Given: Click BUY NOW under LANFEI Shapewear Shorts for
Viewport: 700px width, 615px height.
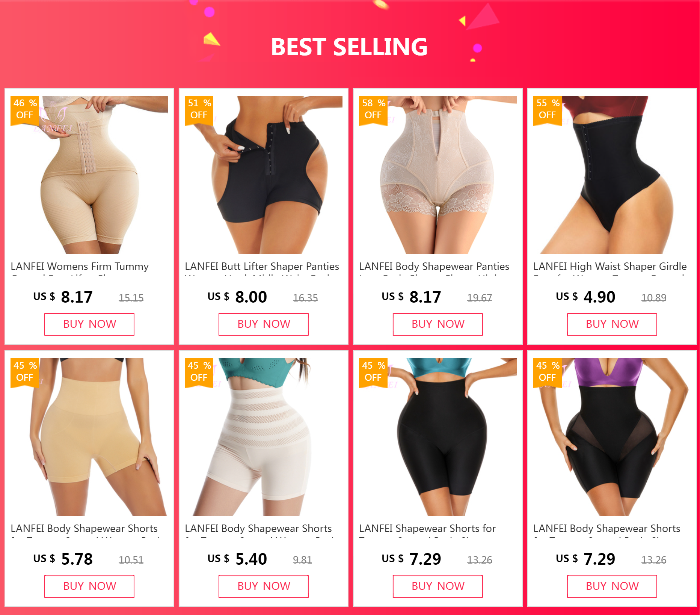Looking at the screenshot, I should pos(438,586).
